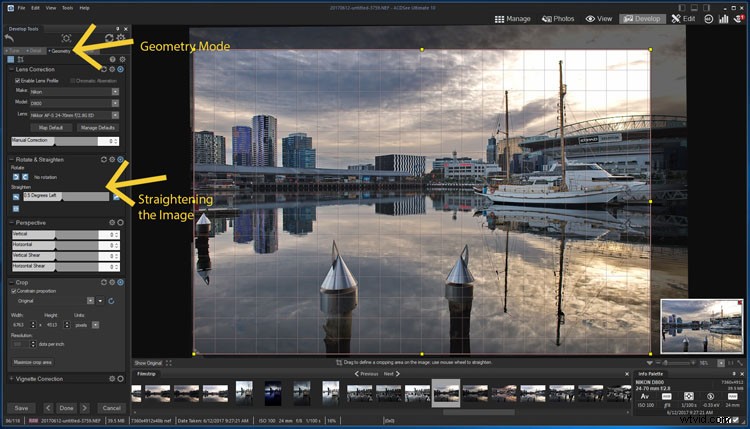
Task: Rotate image right using the second Rotate icon
Action: click(25, 177)
